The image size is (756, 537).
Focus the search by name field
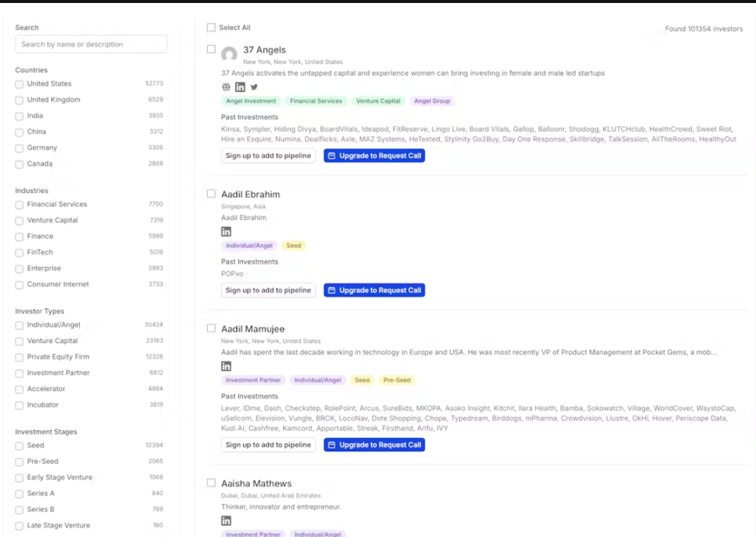click(x=91, y=45)
